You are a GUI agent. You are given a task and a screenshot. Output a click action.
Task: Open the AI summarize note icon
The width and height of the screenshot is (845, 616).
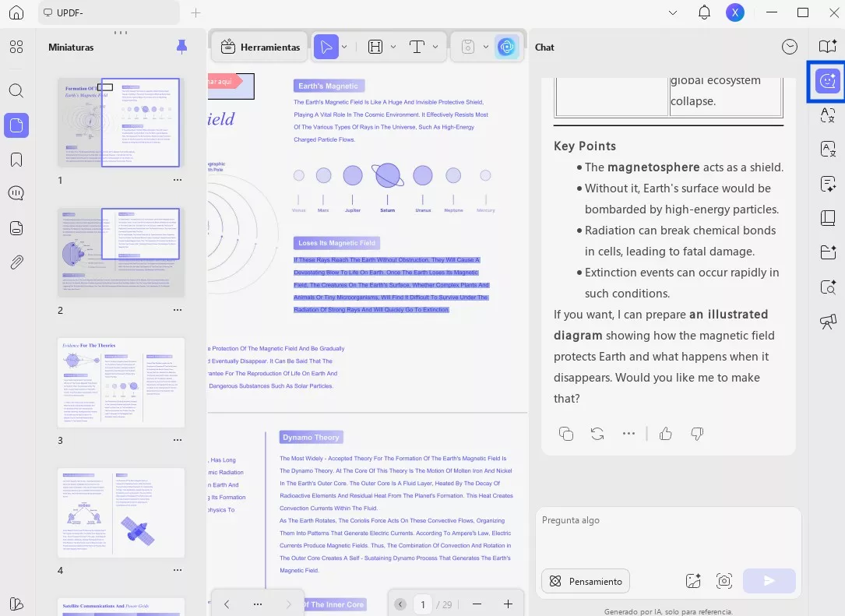coord(828,185)
